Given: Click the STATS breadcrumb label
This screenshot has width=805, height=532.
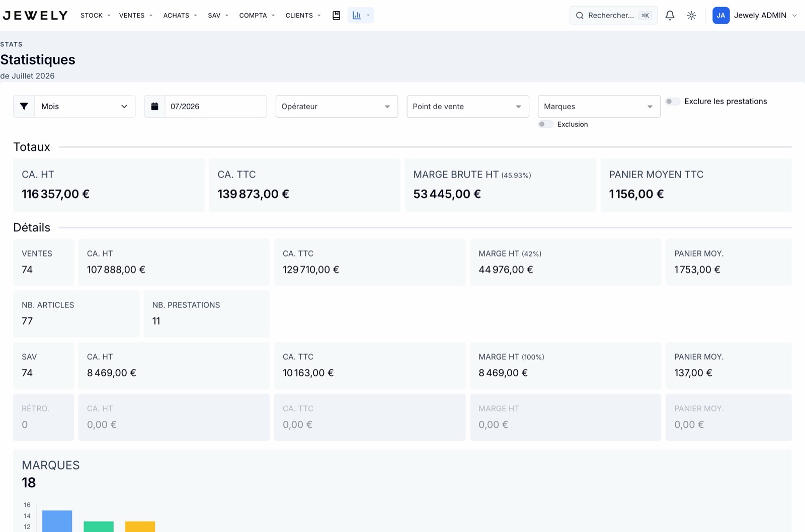Looking at the screenshot, I should [x=11, y=44].
